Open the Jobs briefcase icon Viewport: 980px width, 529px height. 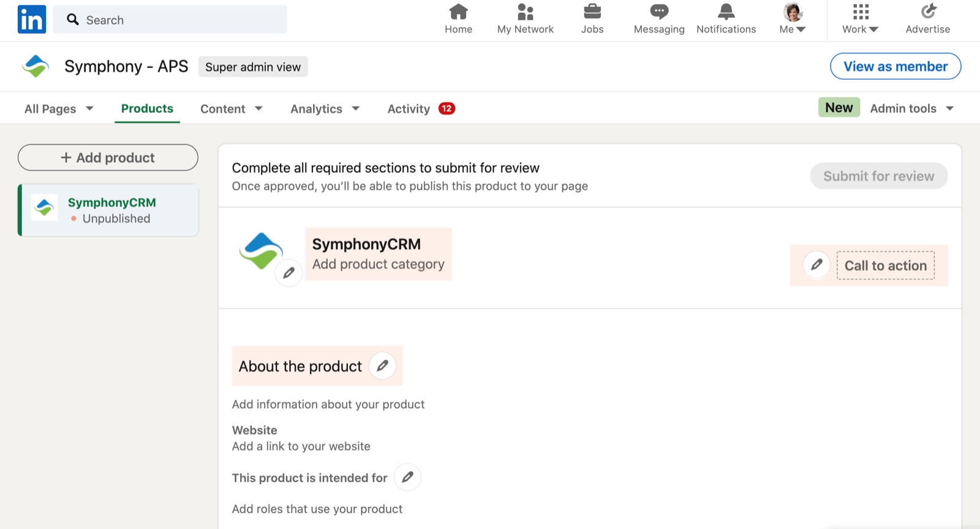(x=592, y=12)
